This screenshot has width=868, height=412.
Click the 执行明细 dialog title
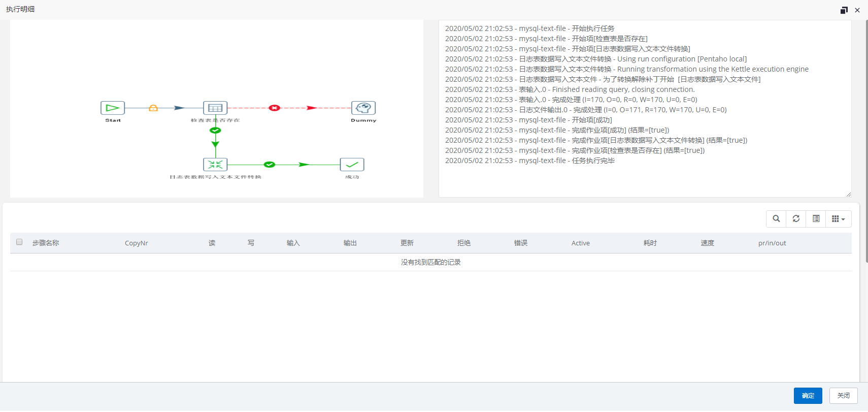(20, 9)
